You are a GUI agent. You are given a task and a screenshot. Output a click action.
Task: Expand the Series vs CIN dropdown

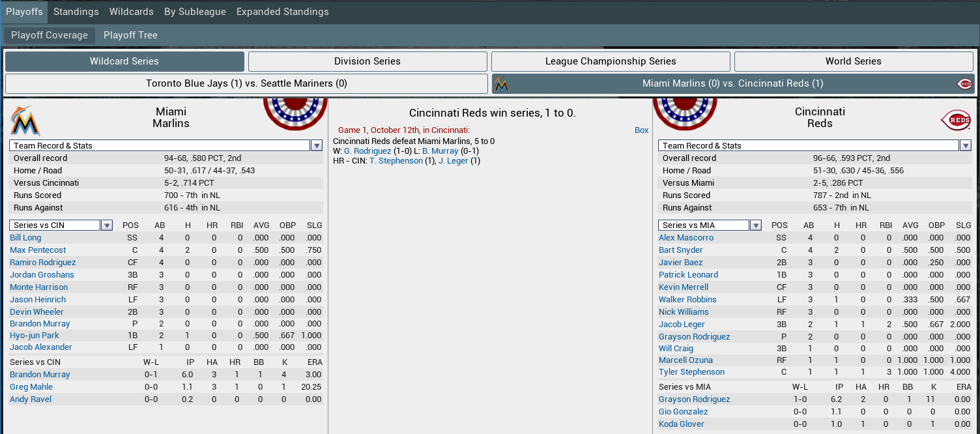[x=107, y=225]
